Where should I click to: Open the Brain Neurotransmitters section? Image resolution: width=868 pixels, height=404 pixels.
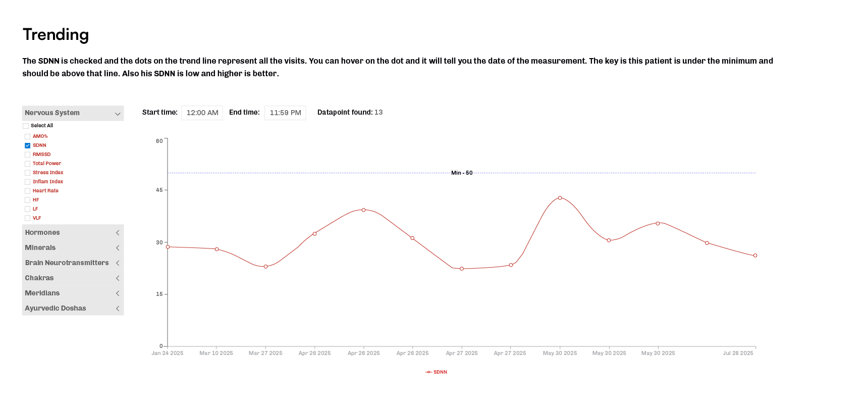118,263
